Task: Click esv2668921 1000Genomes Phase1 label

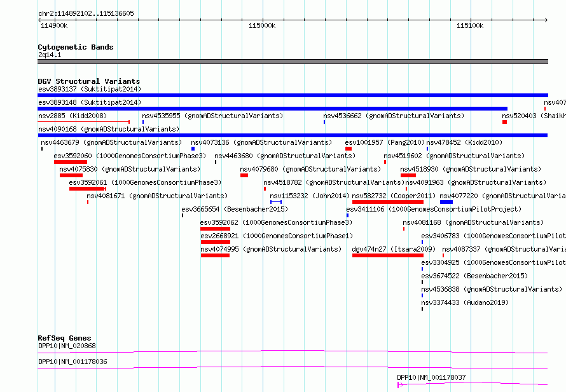Action: pyautogui.click(x=277, y=236)
